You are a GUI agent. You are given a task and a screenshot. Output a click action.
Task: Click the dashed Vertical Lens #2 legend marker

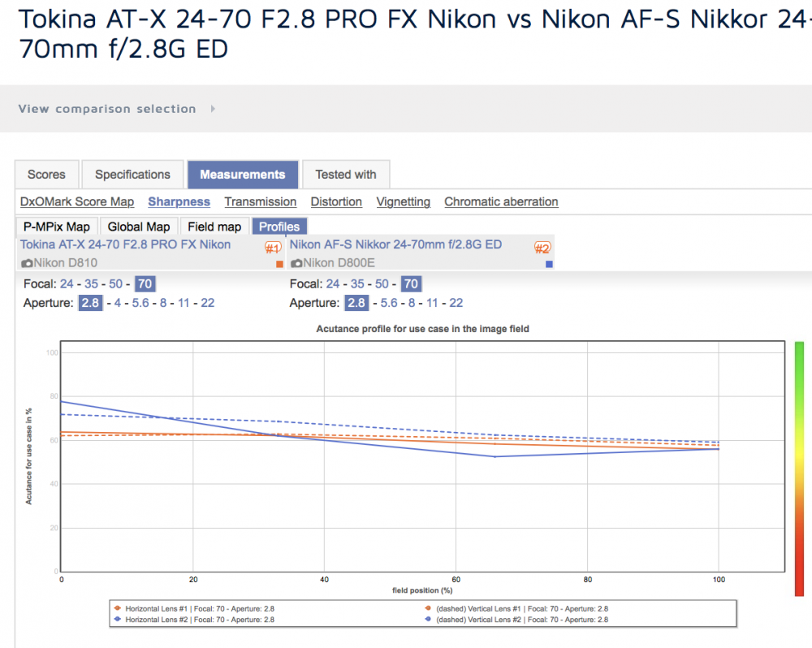[428, 619]
